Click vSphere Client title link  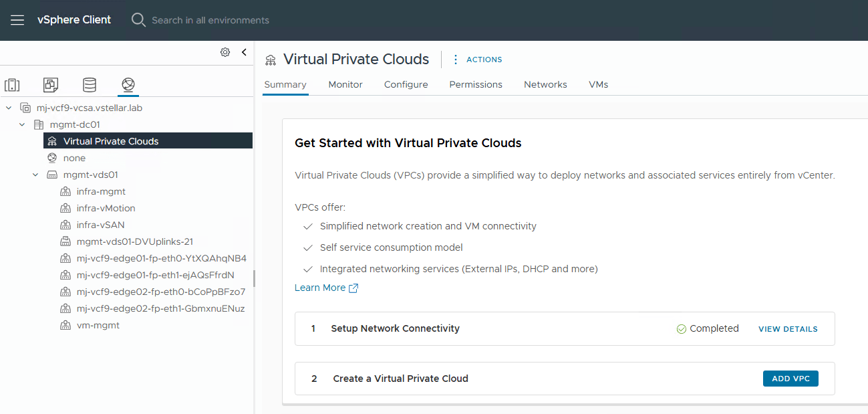pyautogui.click(x=74, y=19)
